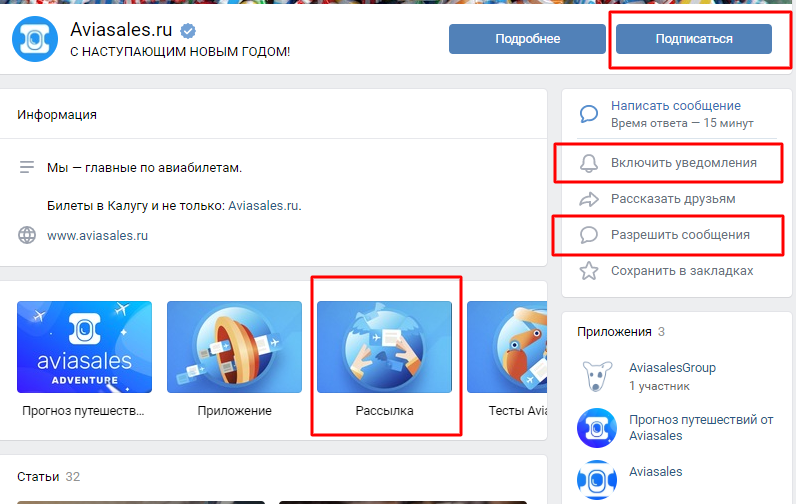796x504 pixels.
Task: Click Время ответа — 15 минут text
Action: 682,123
